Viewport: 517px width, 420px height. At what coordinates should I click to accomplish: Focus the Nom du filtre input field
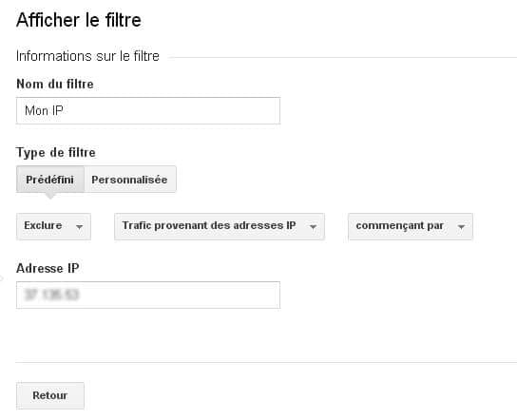148,111
